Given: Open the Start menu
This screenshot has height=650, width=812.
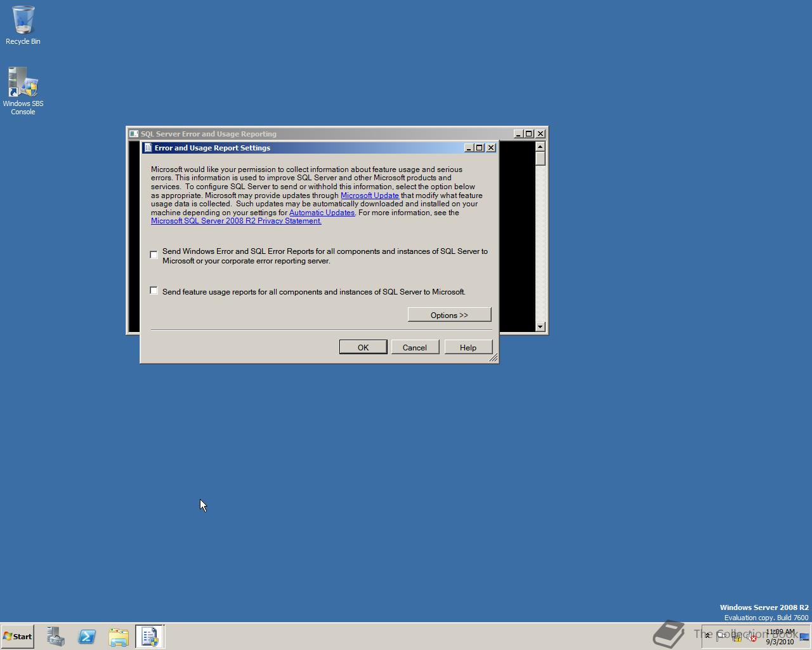Looking at the screenshot, I should pyautogui.click(x=18, y=637).
